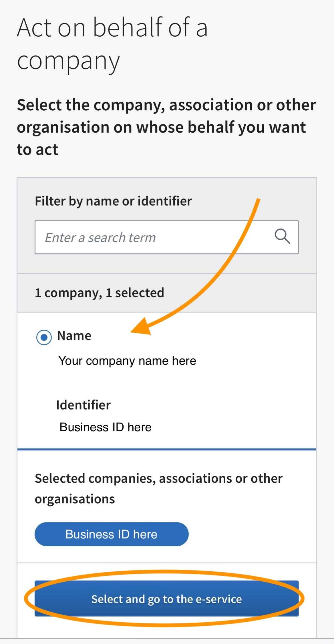Click the 'Select the company, association' subheading
This screenshot has width=334, height=644.
point(167,127)
